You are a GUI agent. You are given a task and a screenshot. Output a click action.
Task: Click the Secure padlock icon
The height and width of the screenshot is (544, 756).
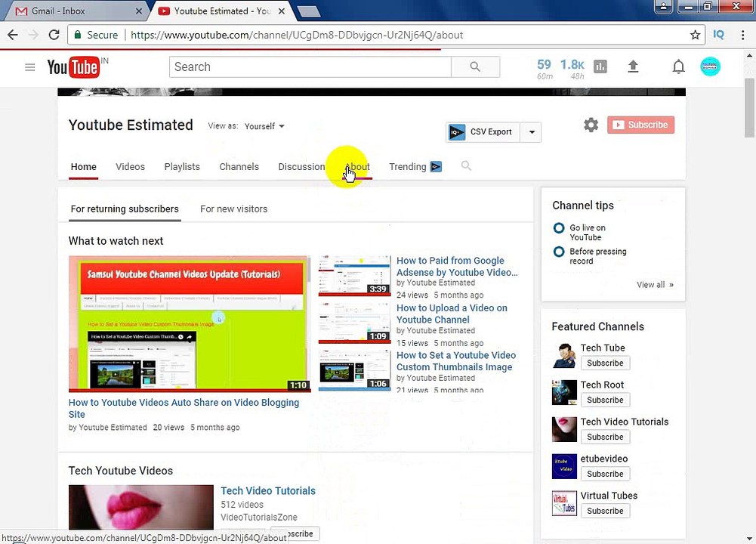coord(77,35)
